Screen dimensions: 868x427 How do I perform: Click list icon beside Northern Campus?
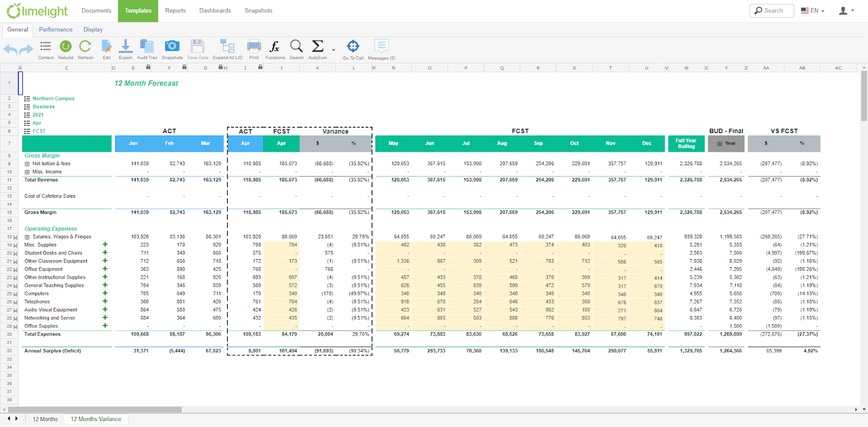coord(27,99)
